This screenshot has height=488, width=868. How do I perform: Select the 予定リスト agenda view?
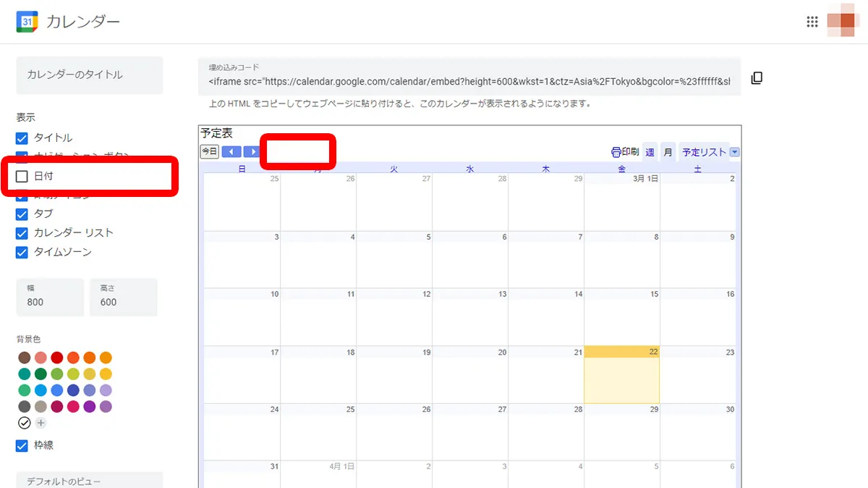point(705,152)
